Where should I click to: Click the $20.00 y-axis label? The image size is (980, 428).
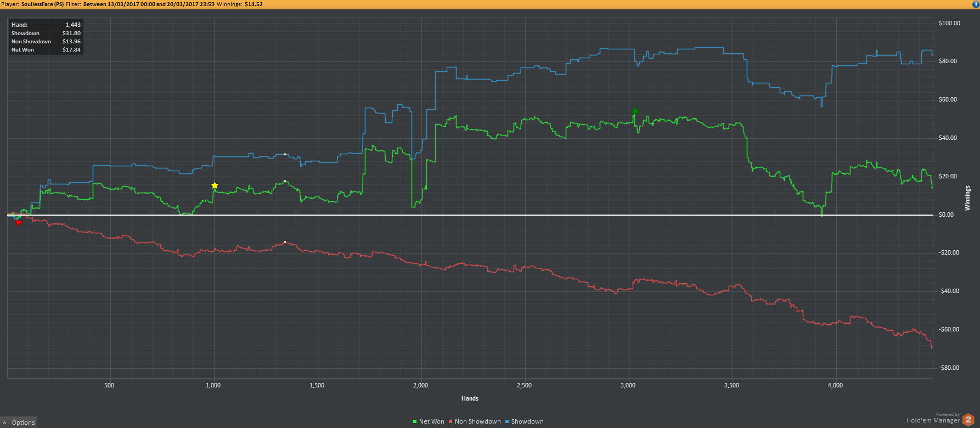(x=948, y=176)
